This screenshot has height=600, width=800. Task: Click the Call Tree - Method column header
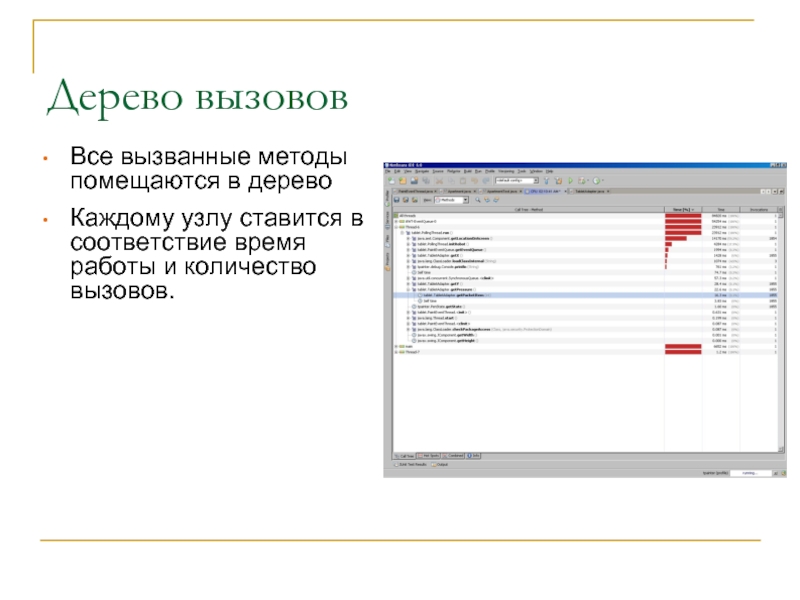[x=529, y=210]
